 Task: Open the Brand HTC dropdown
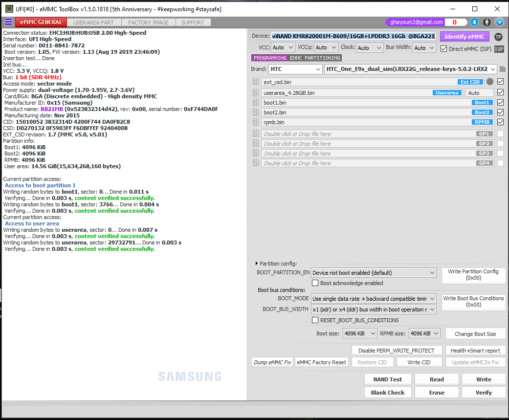[295, 69]
